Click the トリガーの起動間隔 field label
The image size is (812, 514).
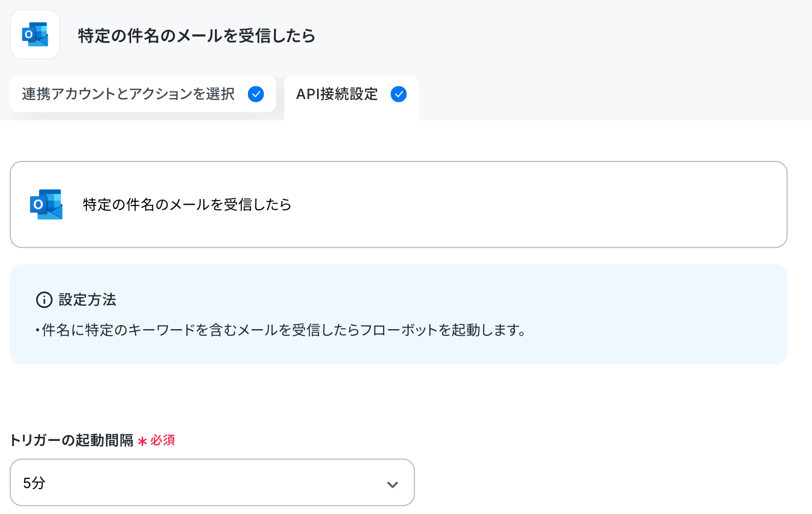tap(72, 440)
